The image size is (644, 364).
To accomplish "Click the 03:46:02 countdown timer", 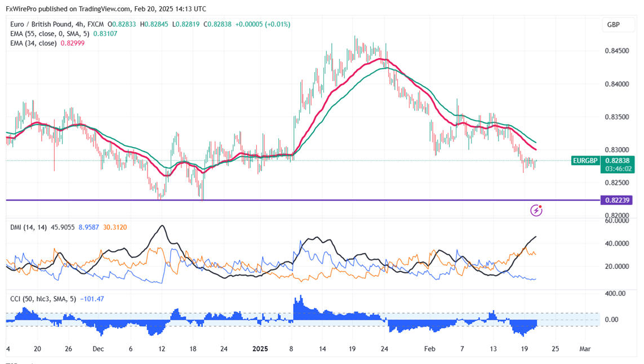I will [618, 169].
